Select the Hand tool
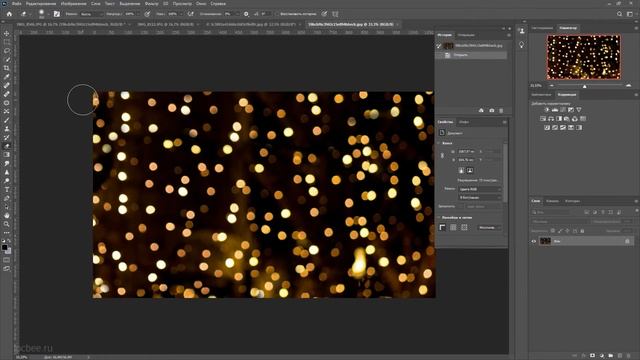The height and width of the screenshot is (360, 640). tap(7, 215)
